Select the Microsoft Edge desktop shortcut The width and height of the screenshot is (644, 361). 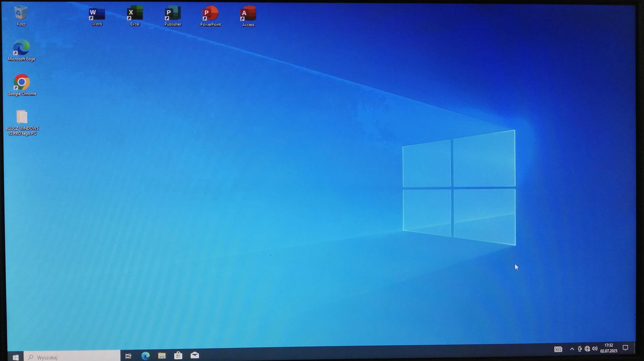coord(21,50)
